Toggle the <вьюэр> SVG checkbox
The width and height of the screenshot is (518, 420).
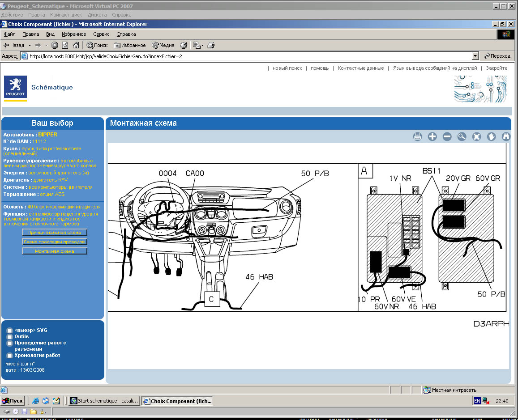[9, 331]
